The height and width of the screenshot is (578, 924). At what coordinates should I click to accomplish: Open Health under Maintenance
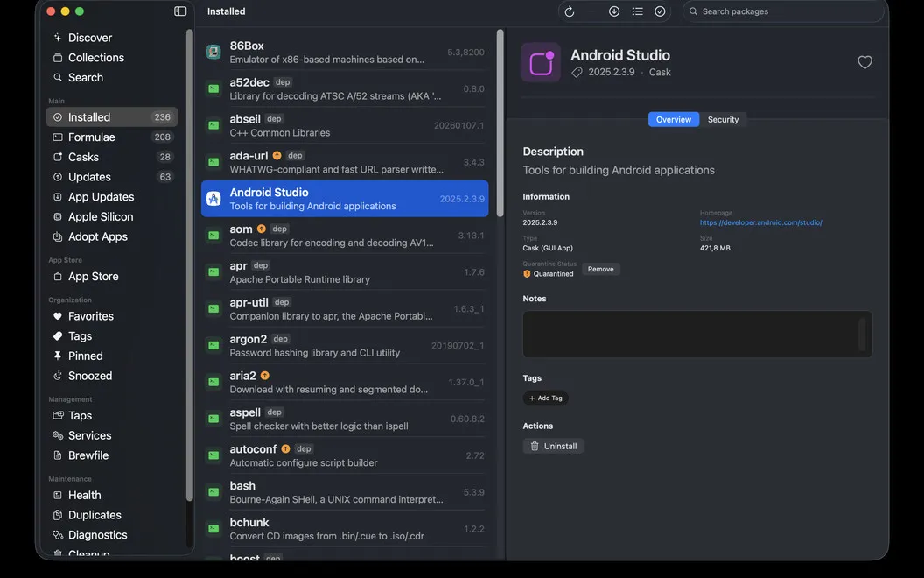(112, 496)
